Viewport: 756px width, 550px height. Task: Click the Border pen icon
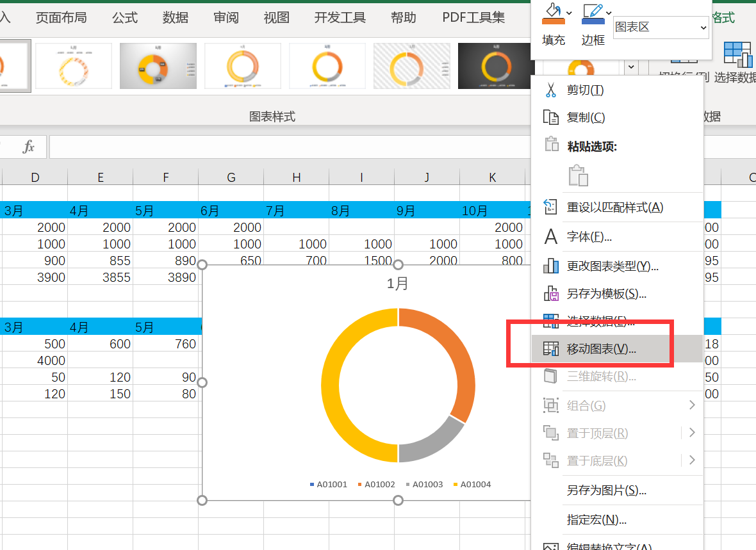click(x=593, y=13)
